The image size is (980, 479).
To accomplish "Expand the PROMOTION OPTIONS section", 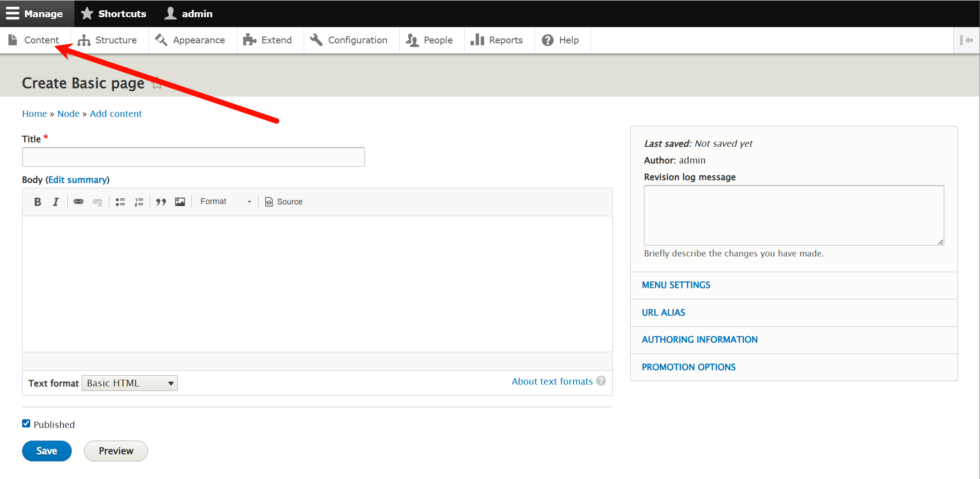I will (689, 367).
